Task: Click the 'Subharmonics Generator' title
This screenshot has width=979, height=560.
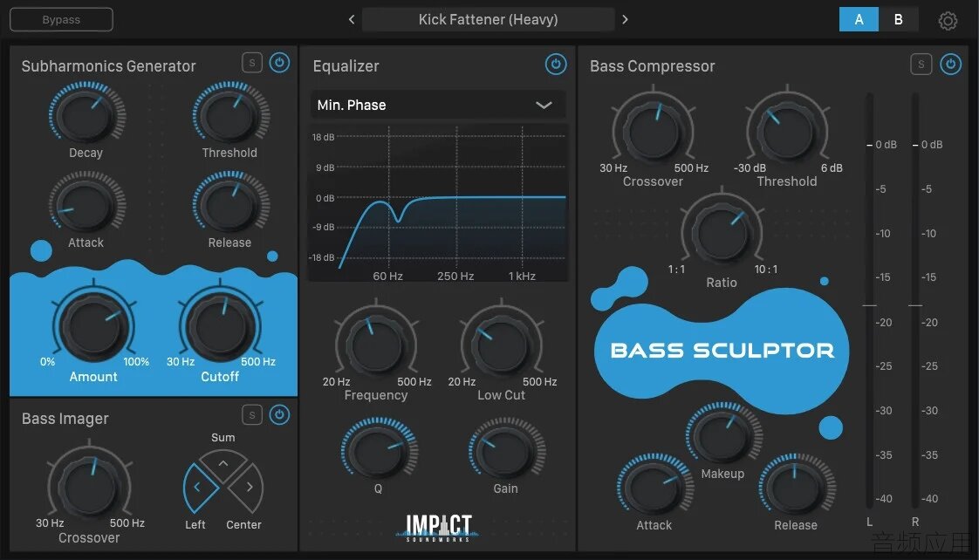Action: (x=109, y=66)
